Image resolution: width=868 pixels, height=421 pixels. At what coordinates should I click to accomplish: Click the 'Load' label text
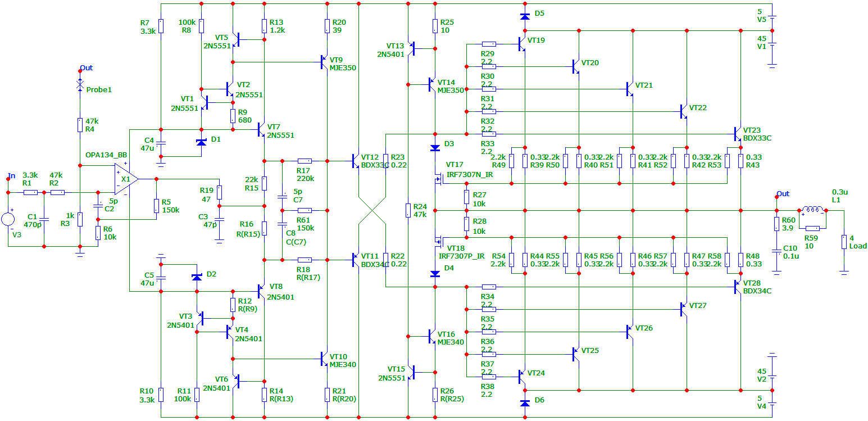(858, 246)
